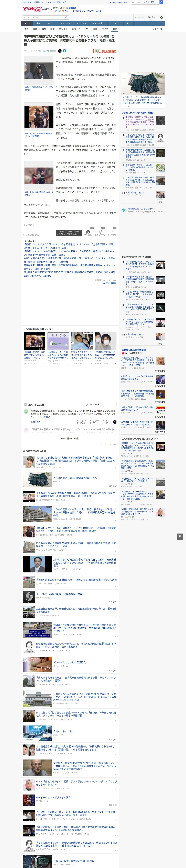Click the 新しい視点 reaction icon

(x=112, y=231)
